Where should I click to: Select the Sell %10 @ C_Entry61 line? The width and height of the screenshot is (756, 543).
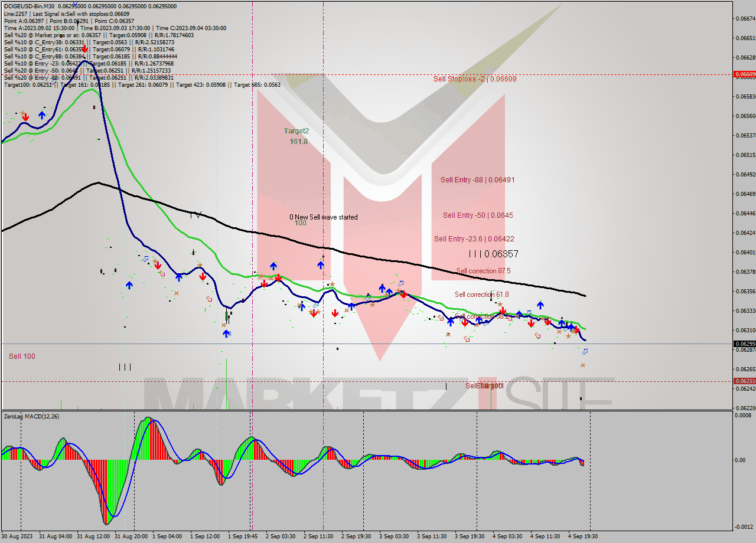point(90,49)
